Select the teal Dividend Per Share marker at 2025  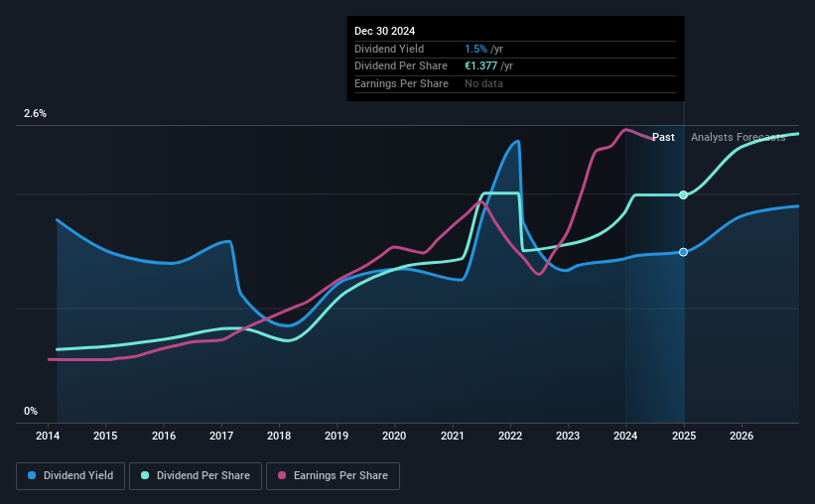coord(684,194)
